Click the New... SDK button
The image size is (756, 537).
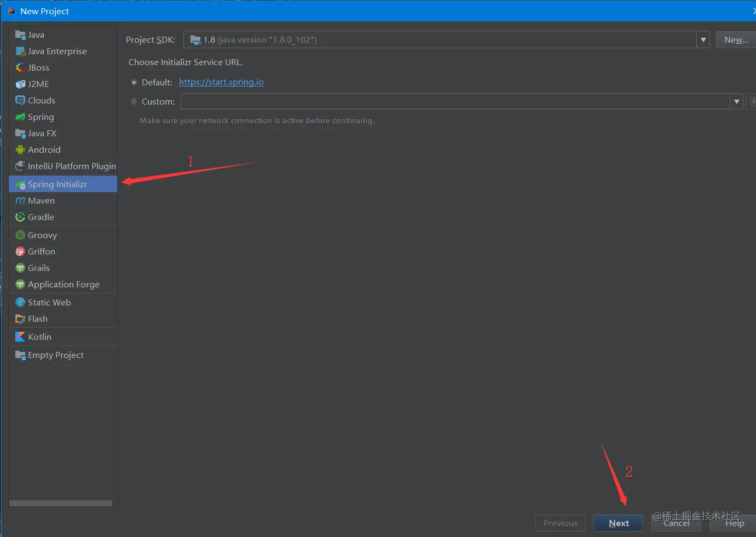tap(736, 40)
